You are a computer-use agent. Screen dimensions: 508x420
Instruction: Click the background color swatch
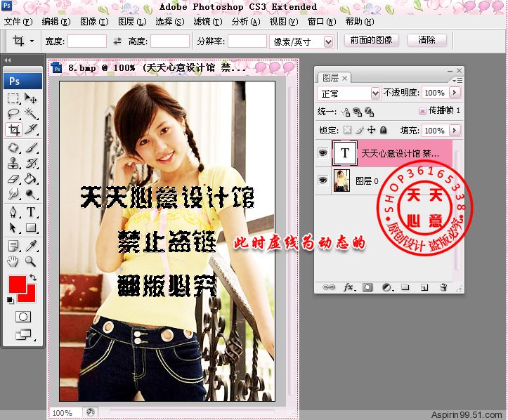30,296
